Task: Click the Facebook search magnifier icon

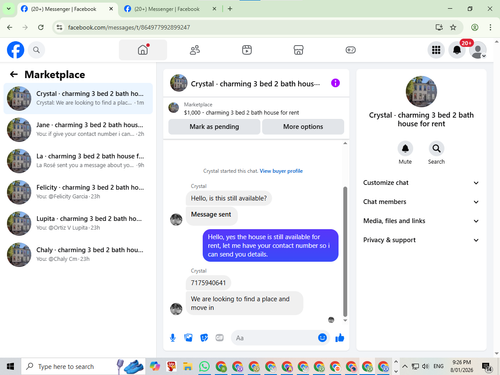Action: (x=36, y=50)
